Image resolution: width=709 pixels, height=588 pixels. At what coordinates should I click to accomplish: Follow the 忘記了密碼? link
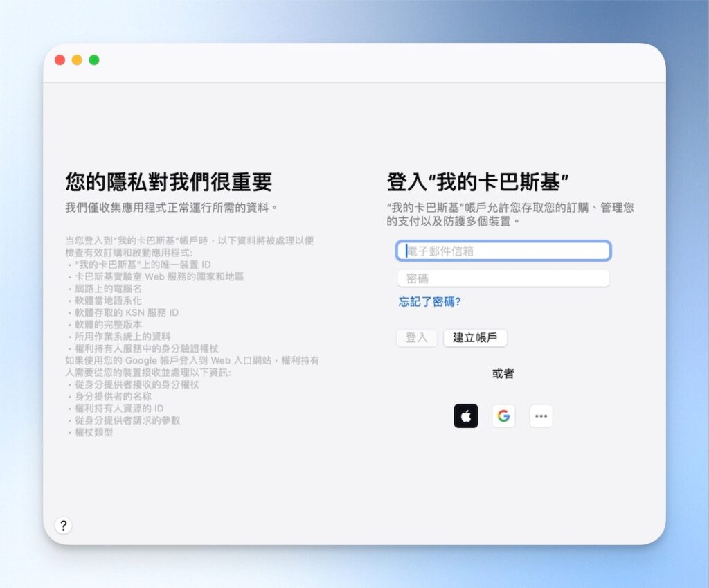pyautogui.click(x=429, y=302)
